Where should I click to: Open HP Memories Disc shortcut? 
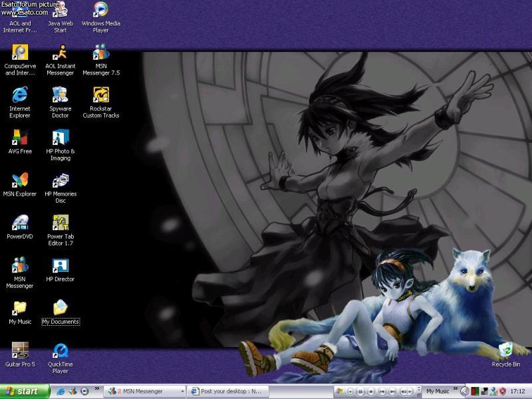point(61,188)
